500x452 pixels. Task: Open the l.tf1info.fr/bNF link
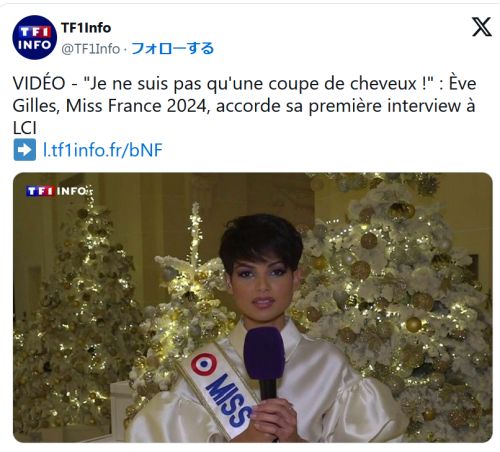point(103,150)
